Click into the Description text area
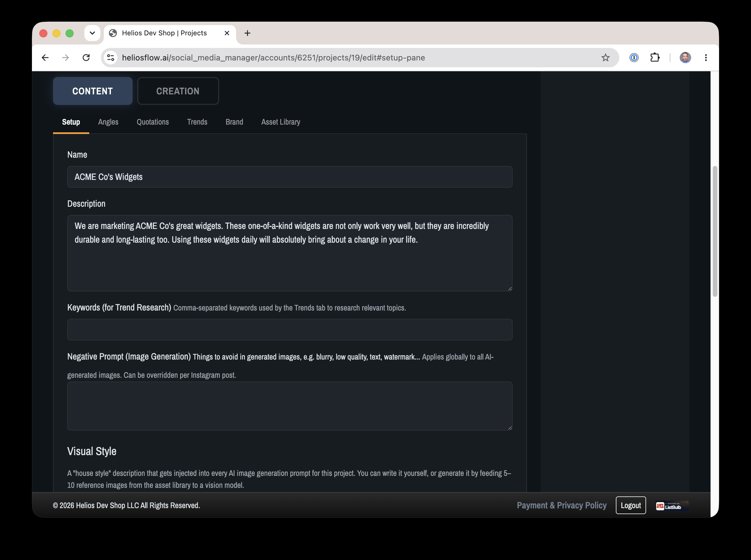Image resolution: width=751 pixels, height=560 pixels. (x=290, y=253)
